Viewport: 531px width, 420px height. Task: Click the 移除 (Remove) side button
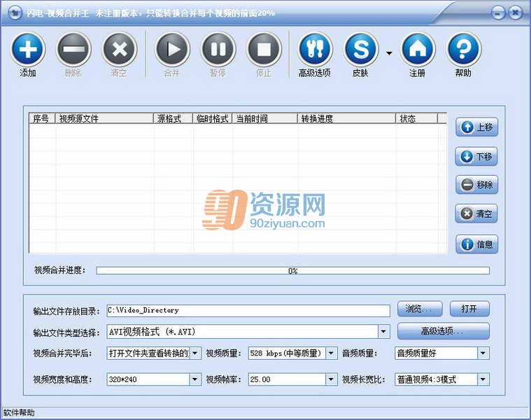tap(476, 185)
